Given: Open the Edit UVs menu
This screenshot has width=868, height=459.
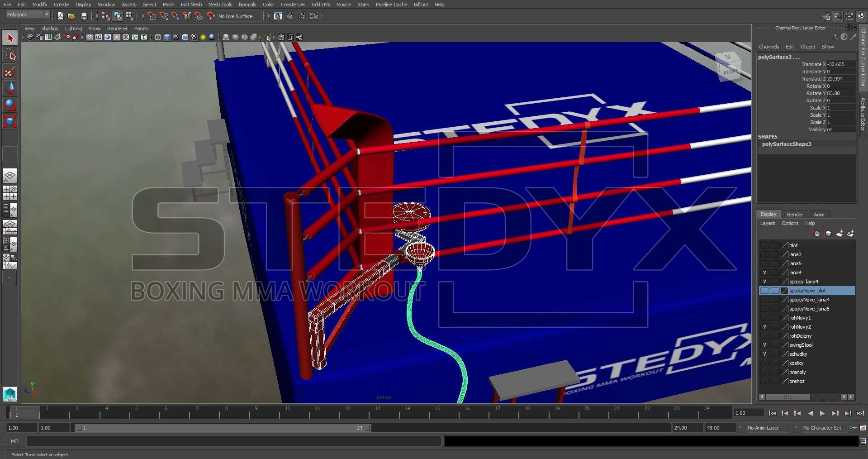Looking at the screenshot, I should pos(321,5).
